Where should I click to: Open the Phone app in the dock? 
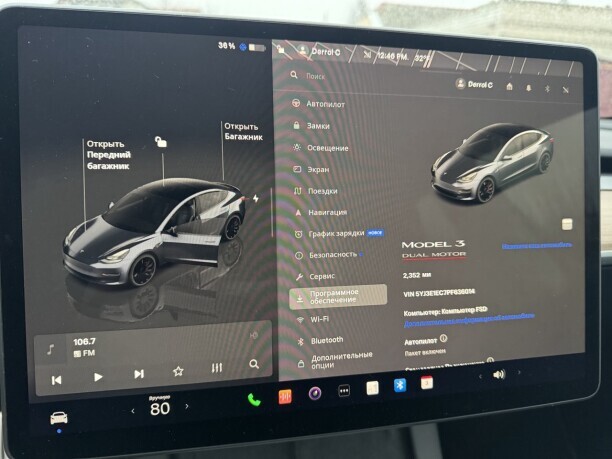[x=254, y=399]
